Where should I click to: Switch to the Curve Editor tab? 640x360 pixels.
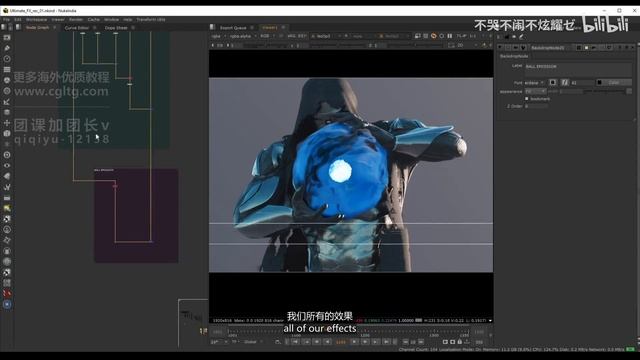(77, 28)
